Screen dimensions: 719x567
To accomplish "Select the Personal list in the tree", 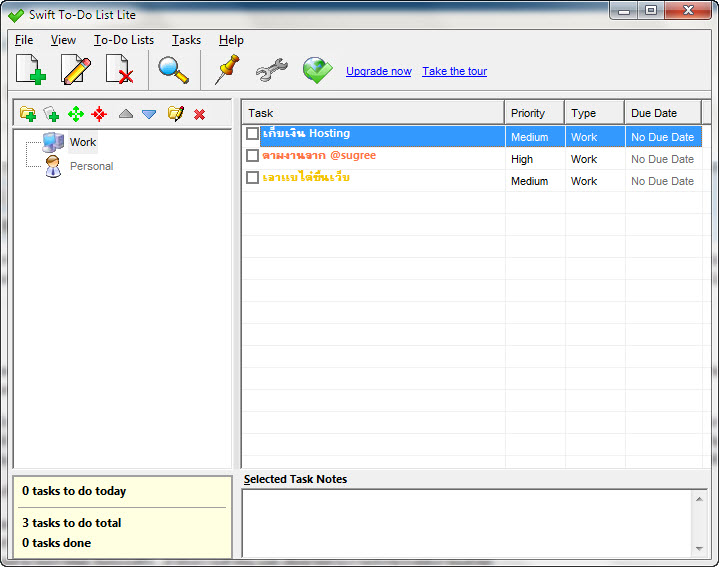I will (x=91, y=166).
